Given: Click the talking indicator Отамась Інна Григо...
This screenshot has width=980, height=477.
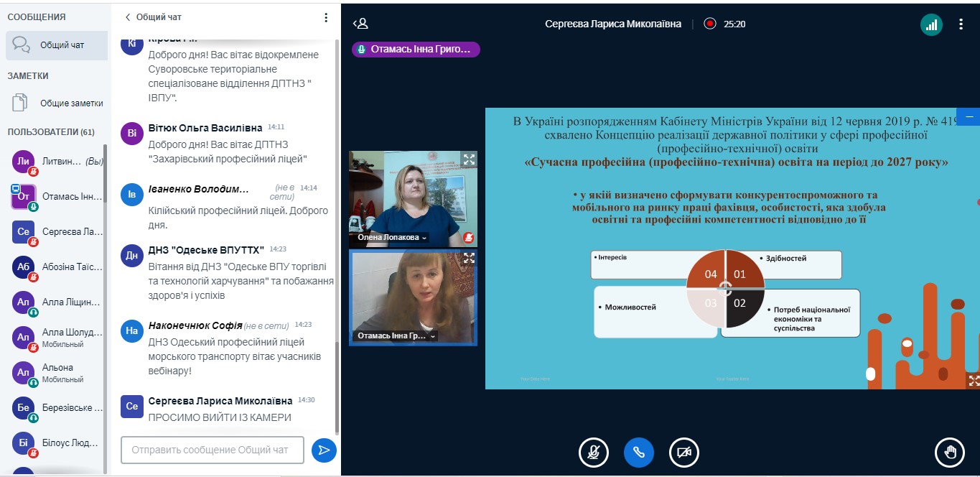Looking at the screenshot, I should coord(416,50).
